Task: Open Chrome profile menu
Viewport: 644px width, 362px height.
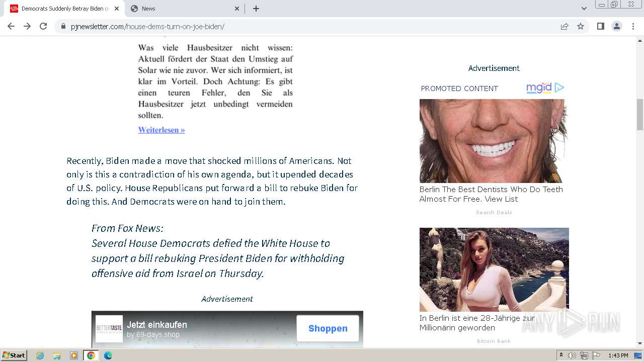Action: point(617,26)
